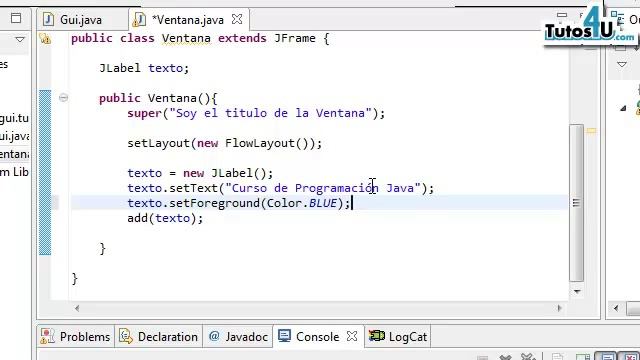This screenshot has width=640, height=360.
Task: Switch to the Gui.java editor tab
Action: [81, 20]
